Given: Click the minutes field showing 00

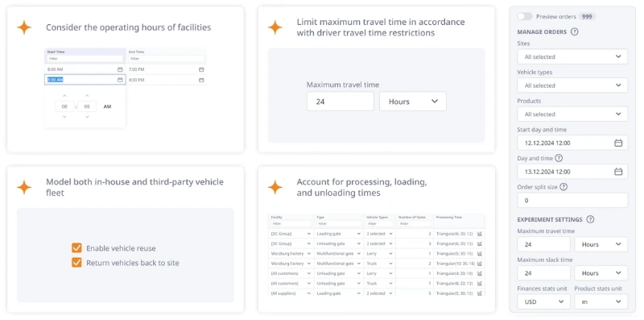Looking at the screenshot, I should click(87, 106).
